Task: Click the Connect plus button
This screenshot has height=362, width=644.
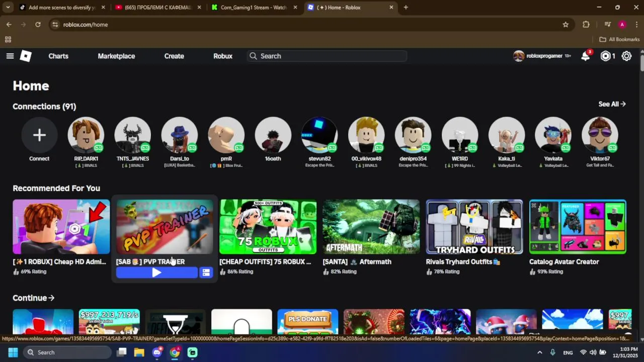Action: [x=39, y=135]
